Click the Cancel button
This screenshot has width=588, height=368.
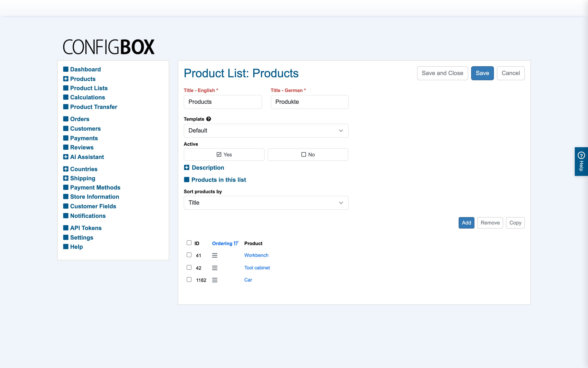(x=510, y=73)
